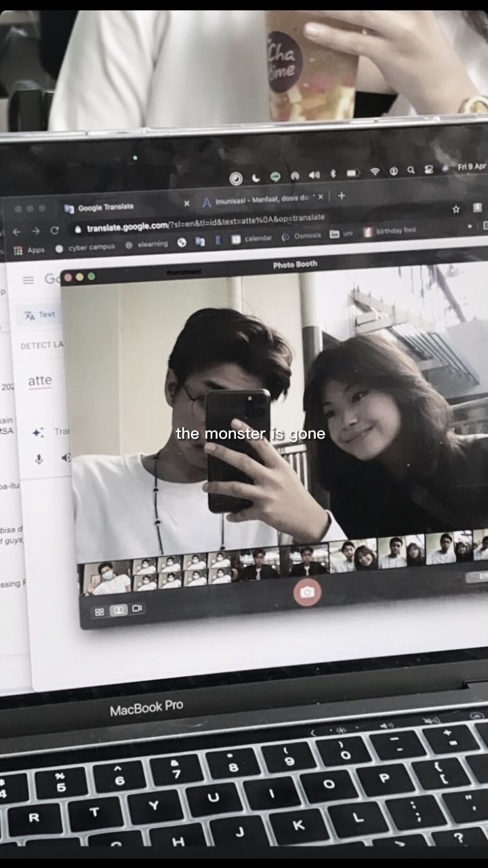Click the Spotlight search icon in menu bar
The width and height of the screenshot is (488, 868).
click(411, 170)
